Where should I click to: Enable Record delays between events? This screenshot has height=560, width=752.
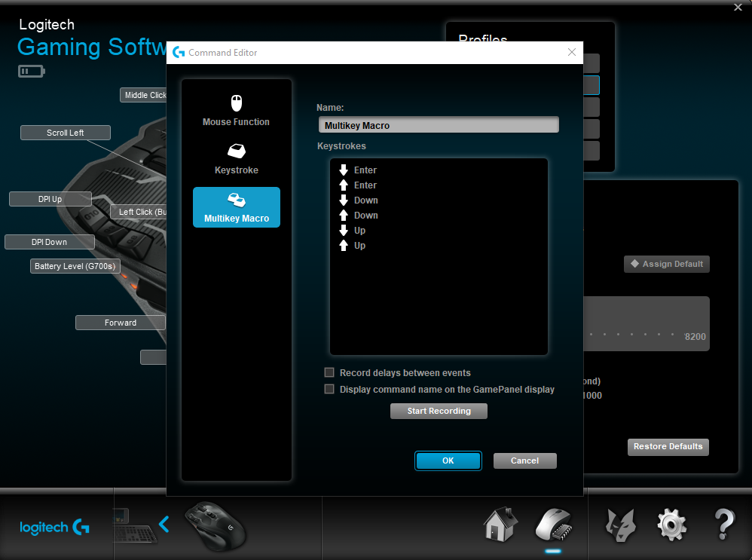coord(329,372)
